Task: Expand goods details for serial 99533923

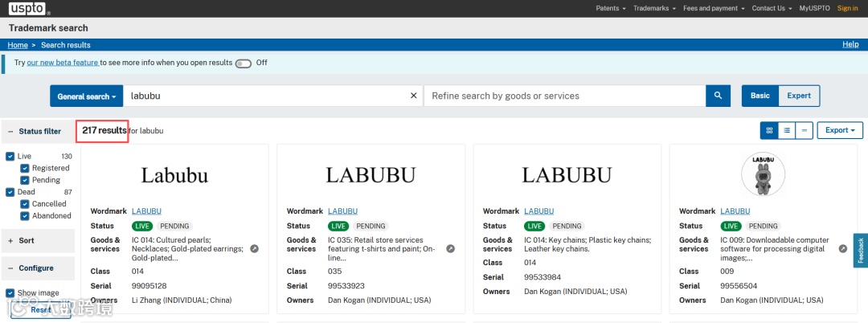Action: (451, 249)
